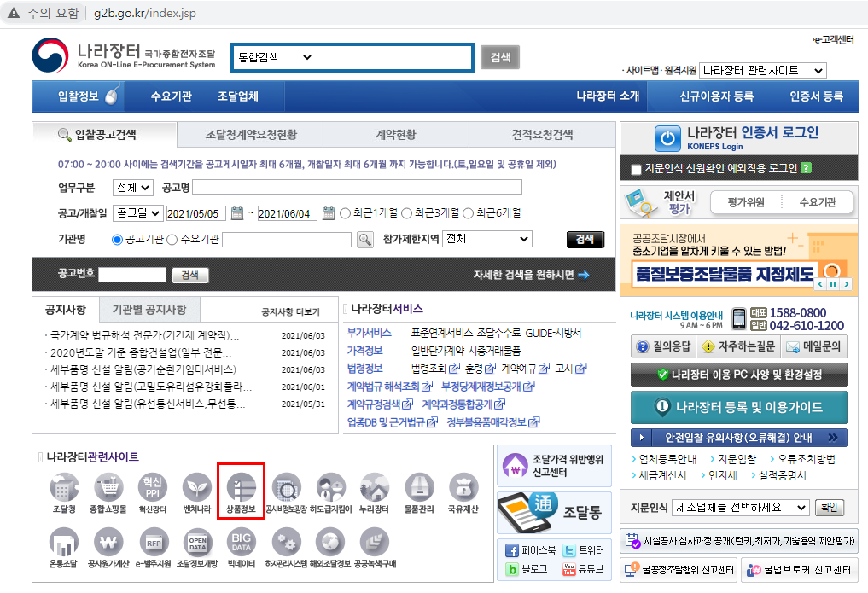The height and width of the screenshot is (593, 868).
Task: Open the 온통조달 chart icon
Action: coord(64,542)
